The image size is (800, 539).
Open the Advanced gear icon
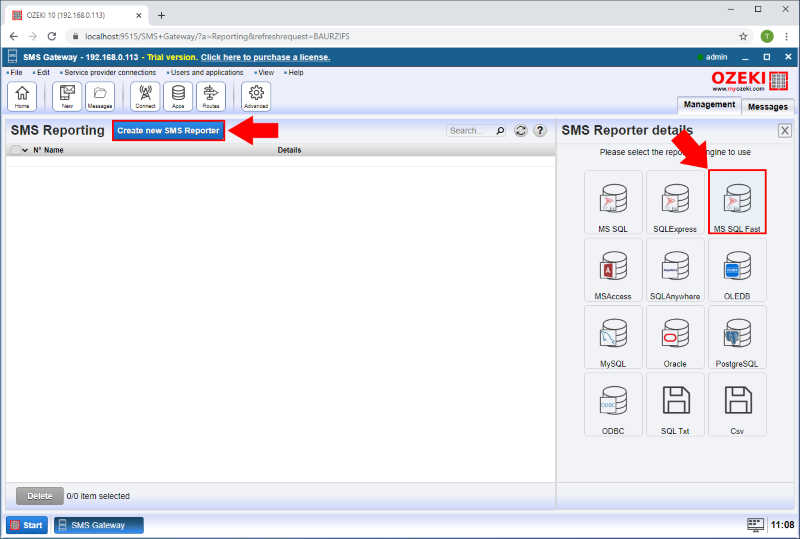point(256,96)
